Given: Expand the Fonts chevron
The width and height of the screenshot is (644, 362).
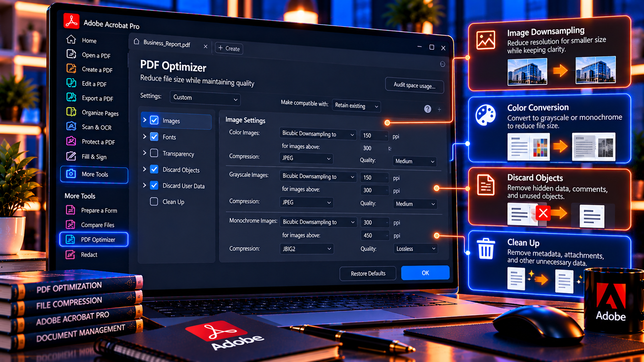Looking at the screenshot, I should coord(144,137).
